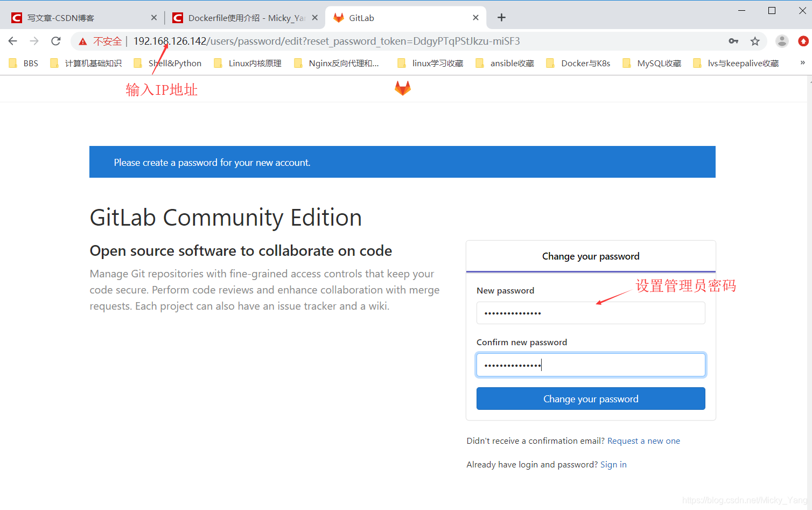Open the Shell&Python bookmark folder
812x510 pixels.
(167, 63)
